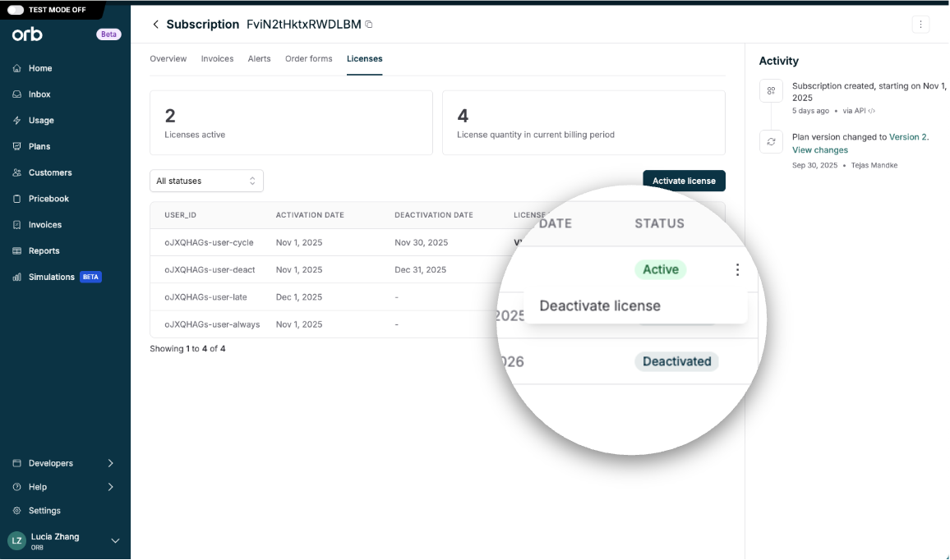950x560 pixels.
Task: Click the License quantity billing period card
Action: 583,123
